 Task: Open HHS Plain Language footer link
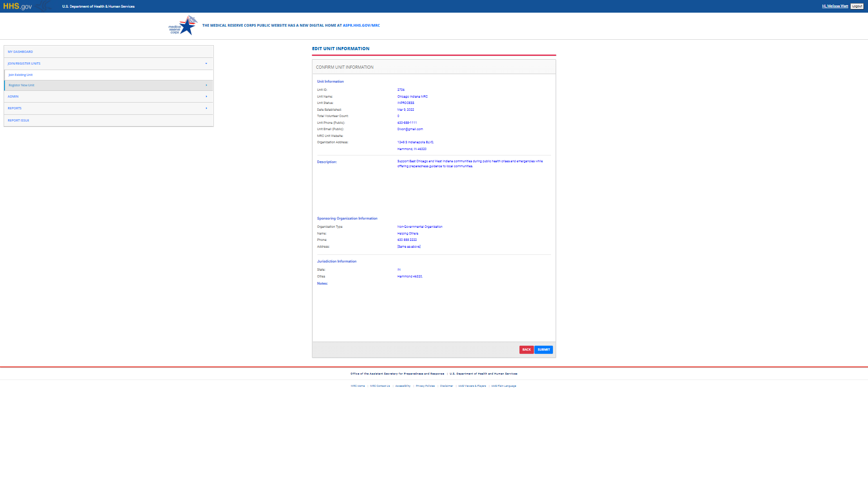pyautogui.click(x=504, y=386)
